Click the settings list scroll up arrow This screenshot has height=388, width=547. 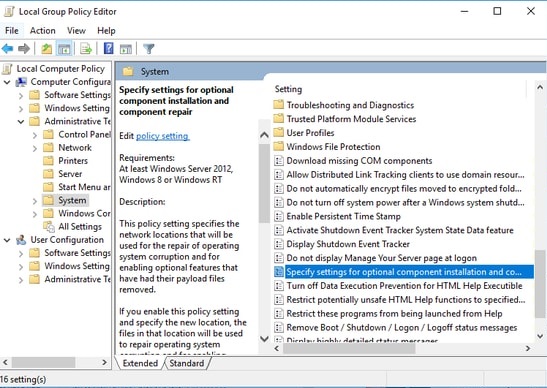point(540,87)
